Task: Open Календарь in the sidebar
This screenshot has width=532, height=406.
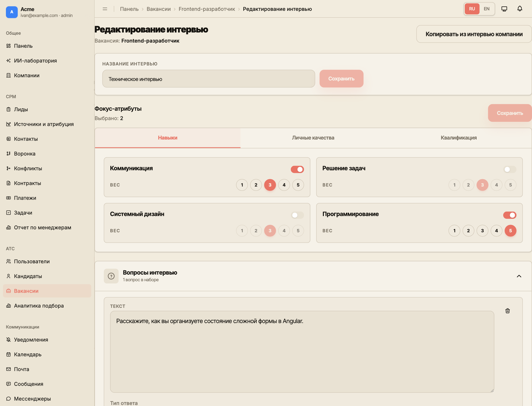Action: (47, 354)
